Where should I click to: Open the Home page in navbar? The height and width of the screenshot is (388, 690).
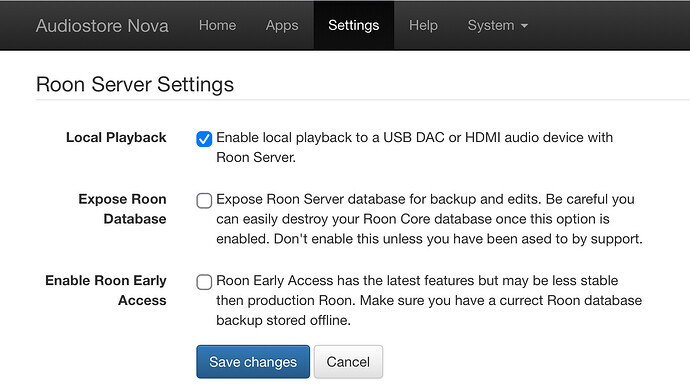click(217, 26)
